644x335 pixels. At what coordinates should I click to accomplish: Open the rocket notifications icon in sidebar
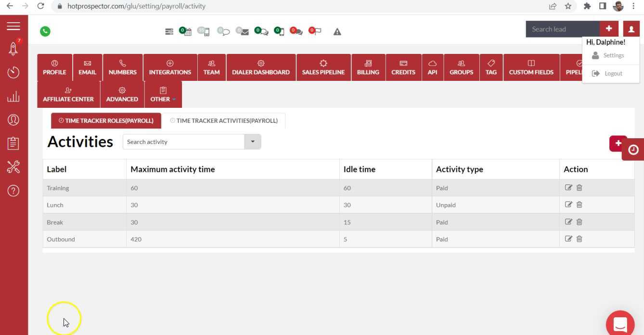[x=13, y=48]
